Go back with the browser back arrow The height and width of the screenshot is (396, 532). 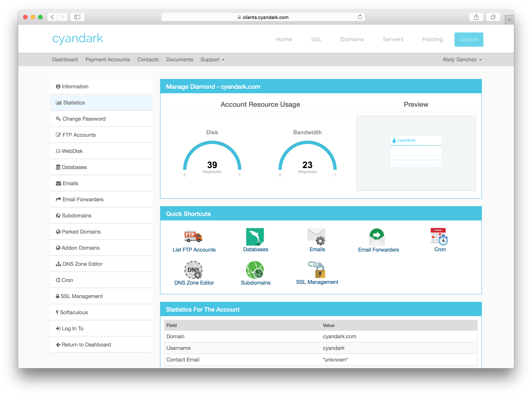point(52,17)
